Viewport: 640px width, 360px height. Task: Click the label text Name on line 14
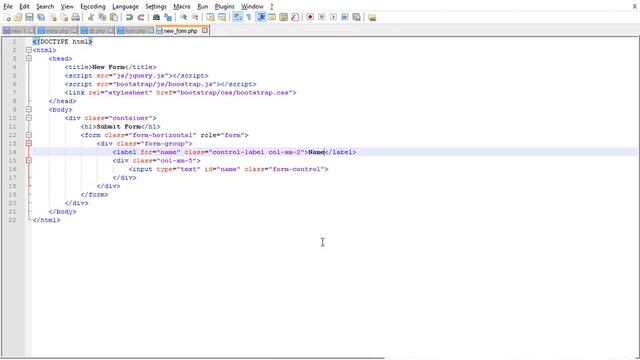[316, 152]
